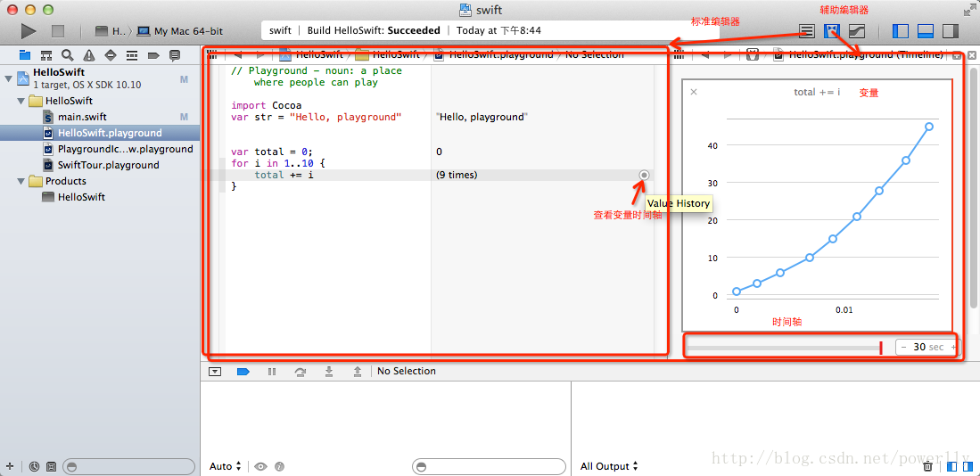
Task: Choose My Mac 64-bit destination
Action: tap(180, 30)
